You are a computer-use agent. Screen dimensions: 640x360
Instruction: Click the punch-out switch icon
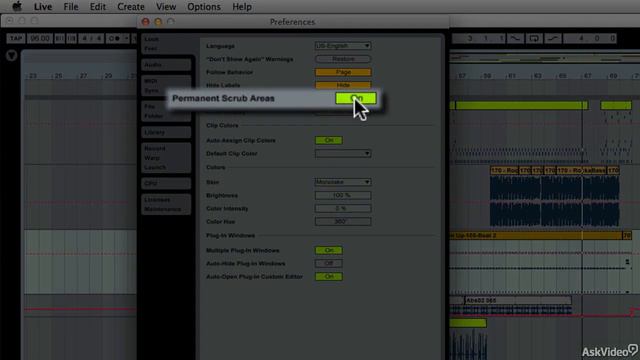(x=553, y=38)
